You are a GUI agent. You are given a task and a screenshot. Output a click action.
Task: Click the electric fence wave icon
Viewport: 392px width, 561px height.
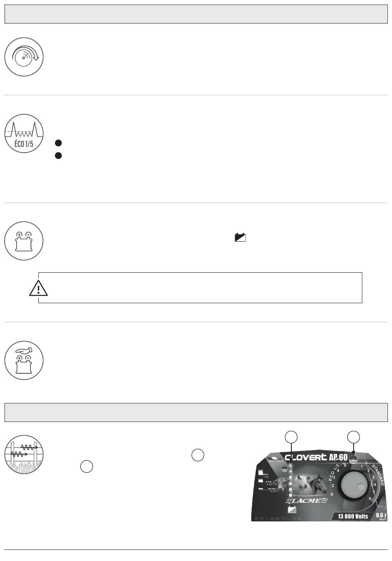pos(24,455)
